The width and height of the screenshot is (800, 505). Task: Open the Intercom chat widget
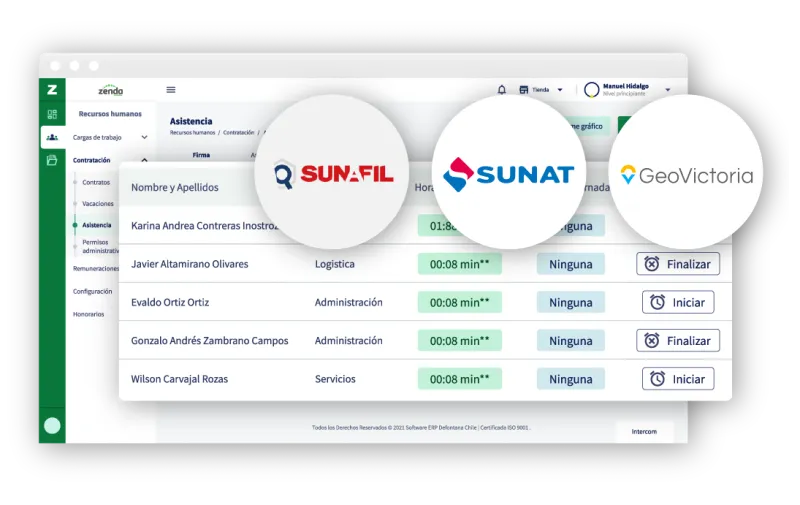(644, 432)
